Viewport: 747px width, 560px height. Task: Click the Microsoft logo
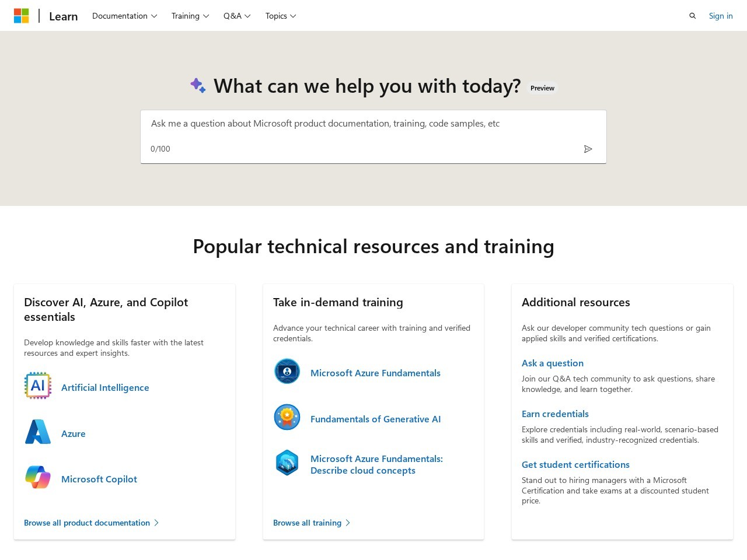point(22,15)
